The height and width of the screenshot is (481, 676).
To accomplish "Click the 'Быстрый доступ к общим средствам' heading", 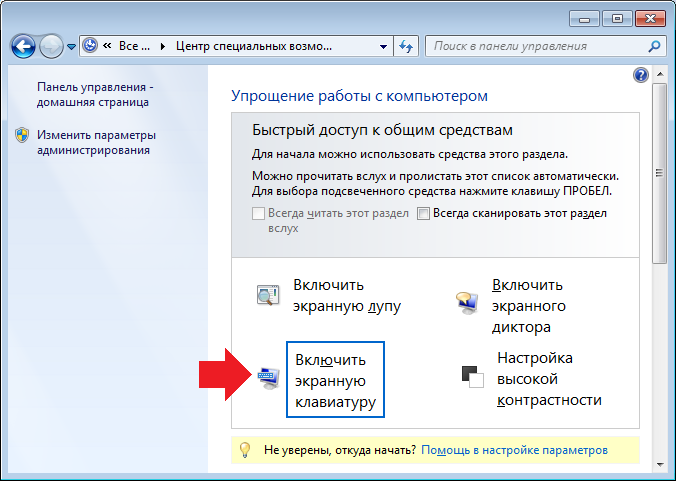I will [382, 130].
